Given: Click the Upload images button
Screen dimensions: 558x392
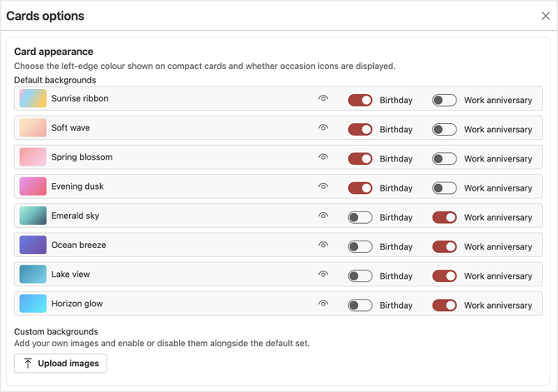Looking at the screenshot, I should 61,363.
